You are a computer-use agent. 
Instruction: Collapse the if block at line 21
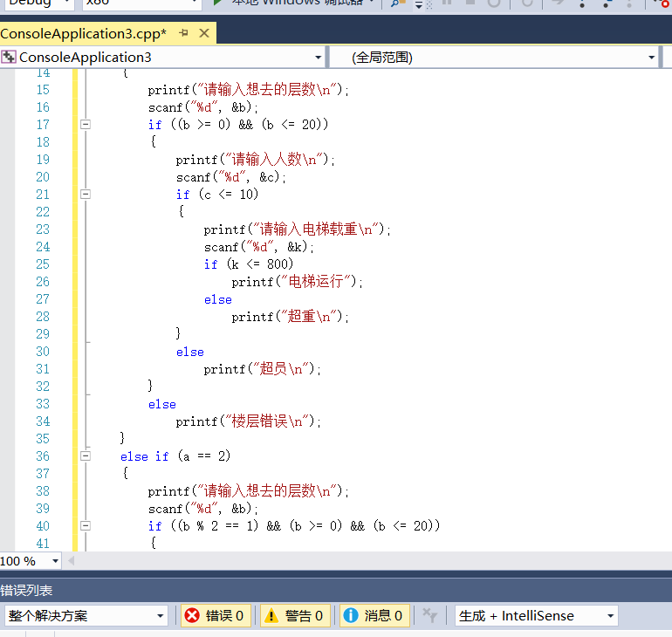click(x=86, y=195)
